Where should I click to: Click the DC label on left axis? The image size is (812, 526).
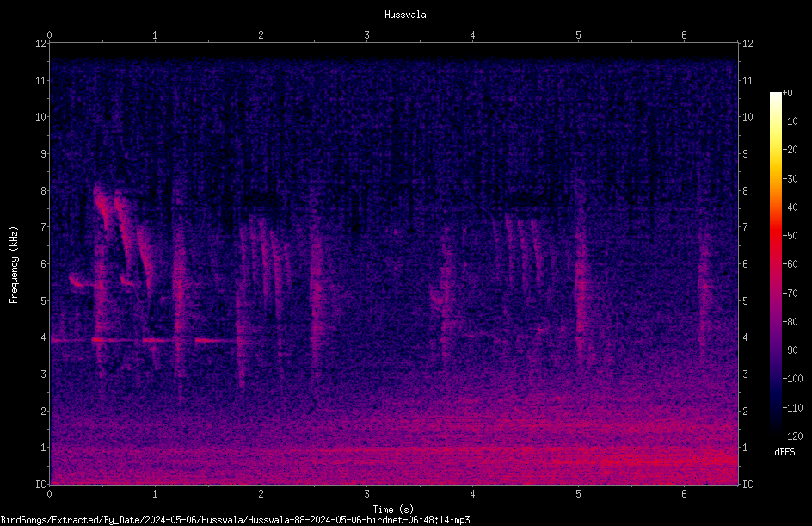coord(40,485)
